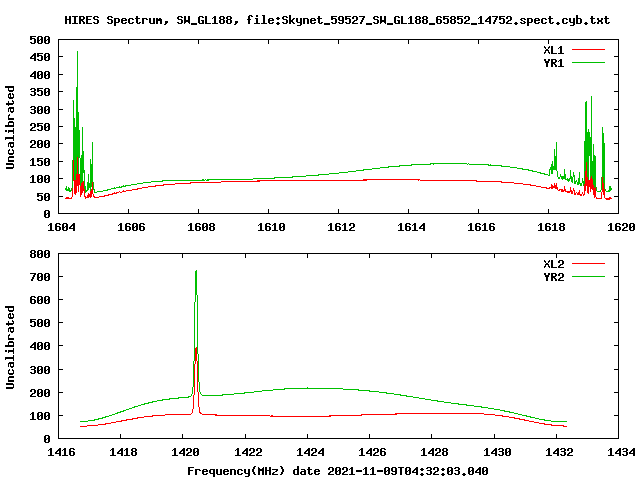
Task: Click the green YR1 legend line sample
Action: [x=588, y=63]
